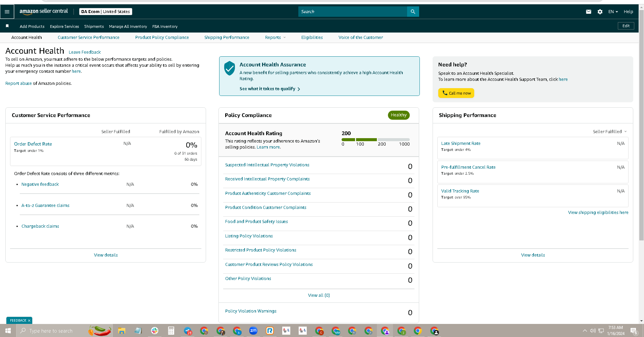Click the taskbar volume speaker icon

coord(593,331)
